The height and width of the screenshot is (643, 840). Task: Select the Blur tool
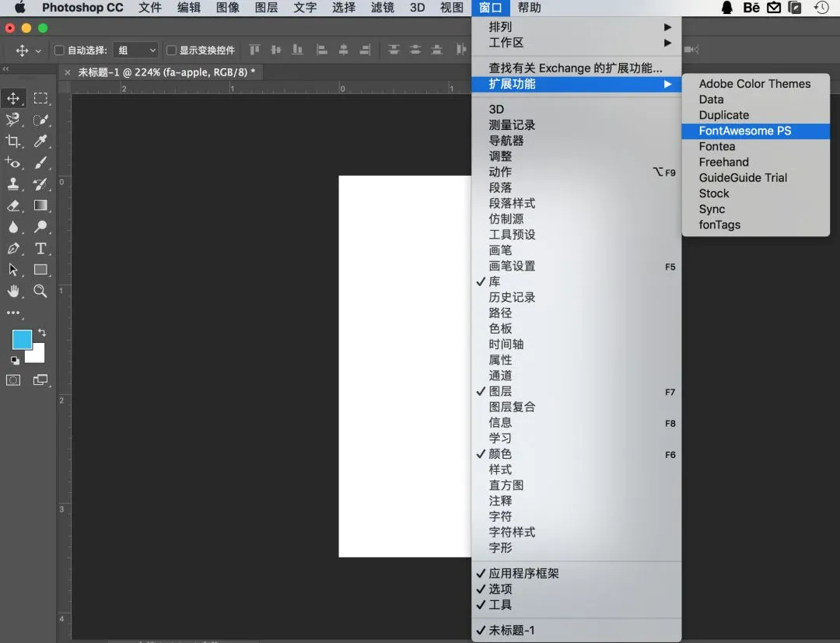(x=13, y=226)
